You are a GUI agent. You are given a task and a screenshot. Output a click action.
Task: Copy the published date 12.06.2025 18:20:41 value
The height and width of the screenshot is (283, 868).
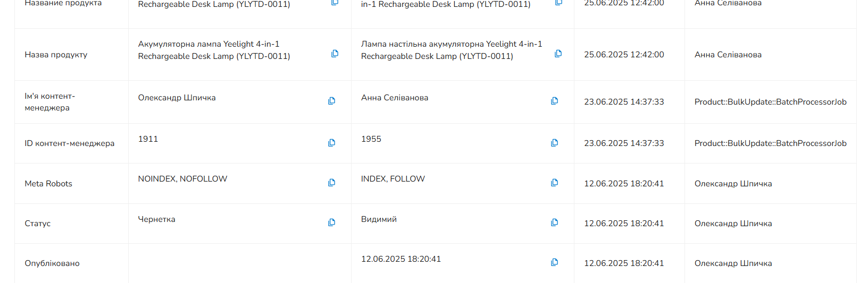click(x=554, y=262)
